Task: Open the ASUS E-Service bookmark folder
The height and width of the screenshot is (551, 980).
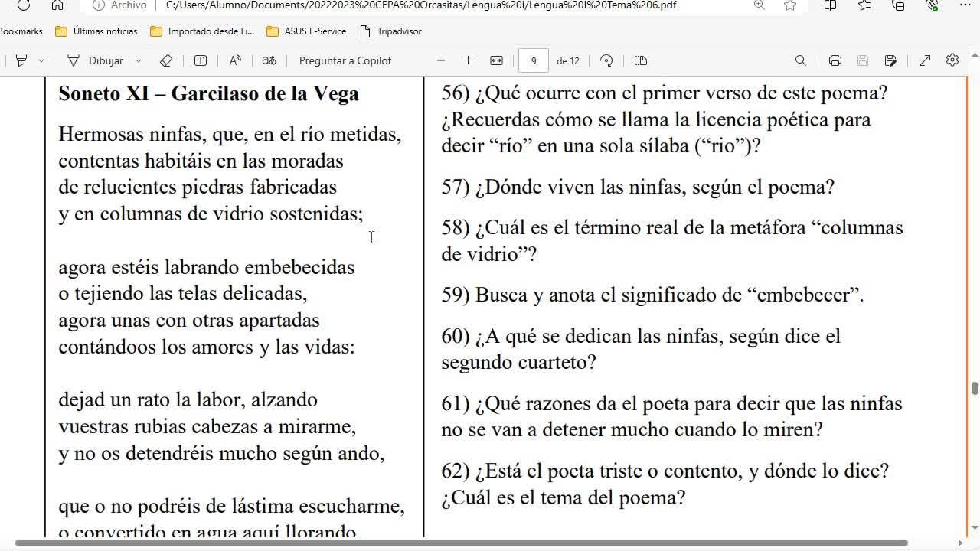Action: (306, 31)
